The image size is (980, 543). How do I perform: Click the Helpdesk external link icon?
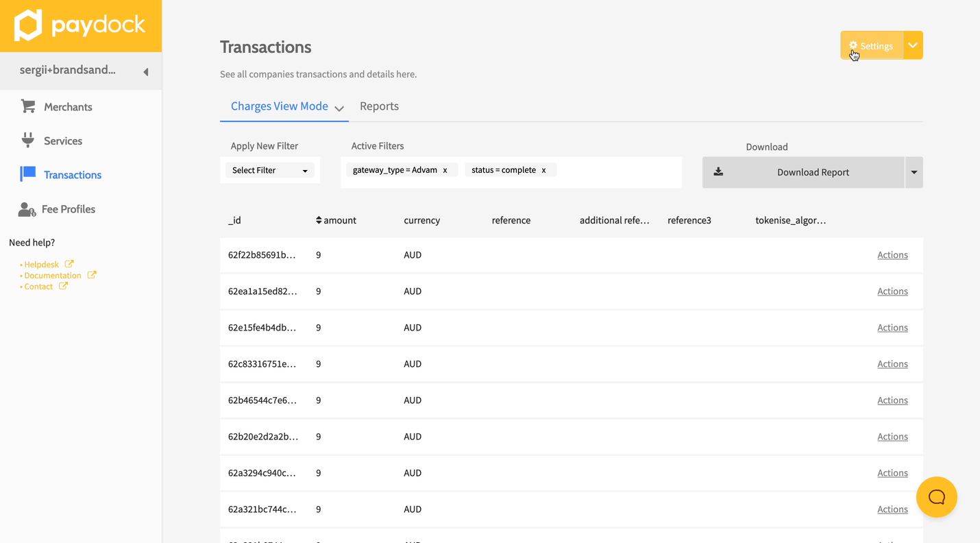[69, 264]
